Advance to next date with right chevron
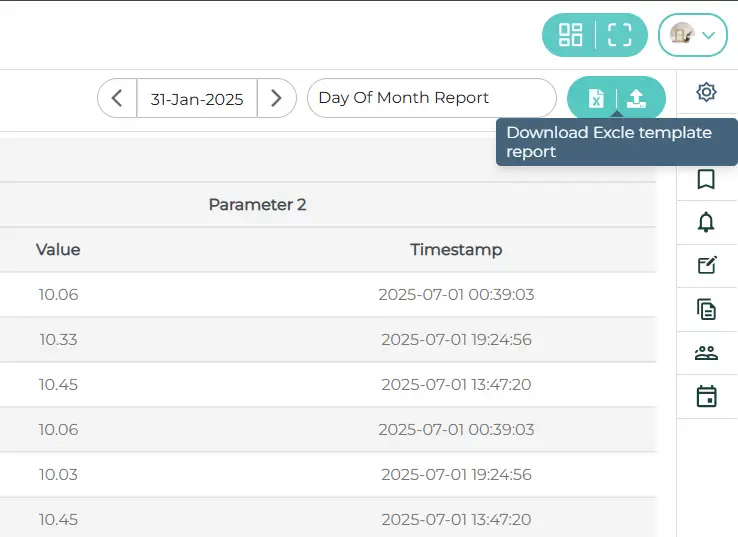 click(x=277, y=98)
